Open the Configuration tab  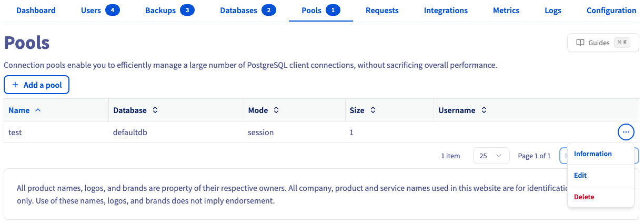click(x=611, y=11)
